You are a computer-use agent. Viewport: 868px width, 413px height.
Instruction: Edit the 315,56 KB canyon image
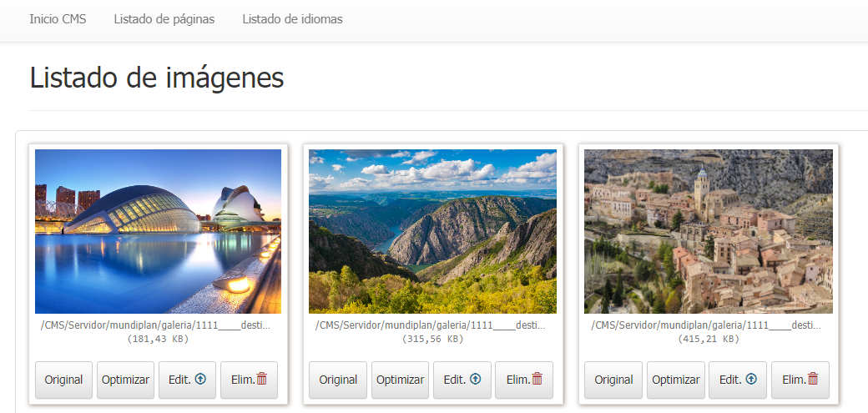click(x=462, y=380)
